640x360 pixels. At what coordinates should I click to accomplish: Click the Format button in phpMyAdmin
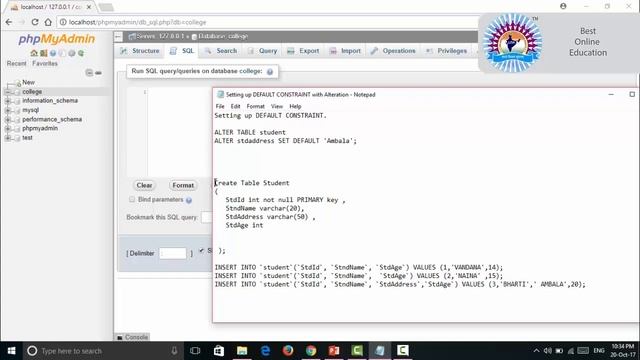click(183, 185)
